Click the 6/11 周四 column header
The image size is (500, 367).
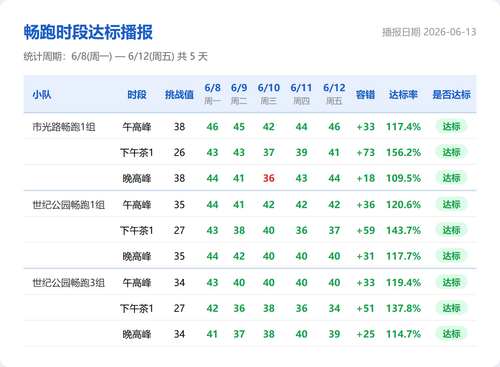(301, 94)
